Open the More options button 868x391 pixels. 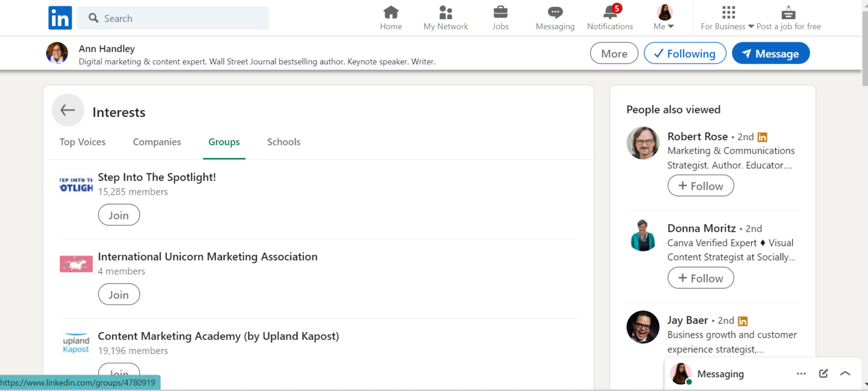coord(614,53)
